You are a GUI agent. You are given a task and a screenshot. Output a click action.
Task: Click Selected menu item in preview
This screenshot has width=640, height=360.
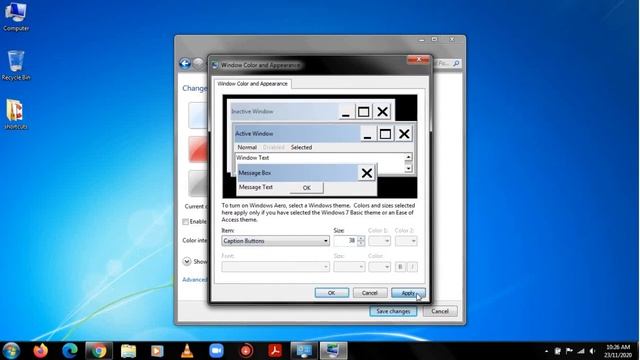coord(301,147)
